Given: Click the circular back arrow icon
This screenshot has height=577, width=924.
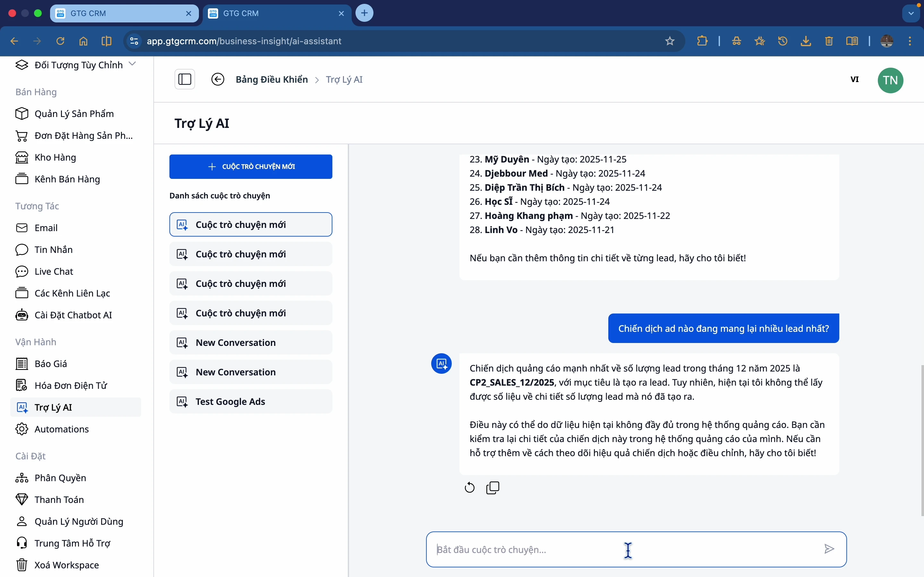Looking at the screenshot, I should (x=218, y=79).
